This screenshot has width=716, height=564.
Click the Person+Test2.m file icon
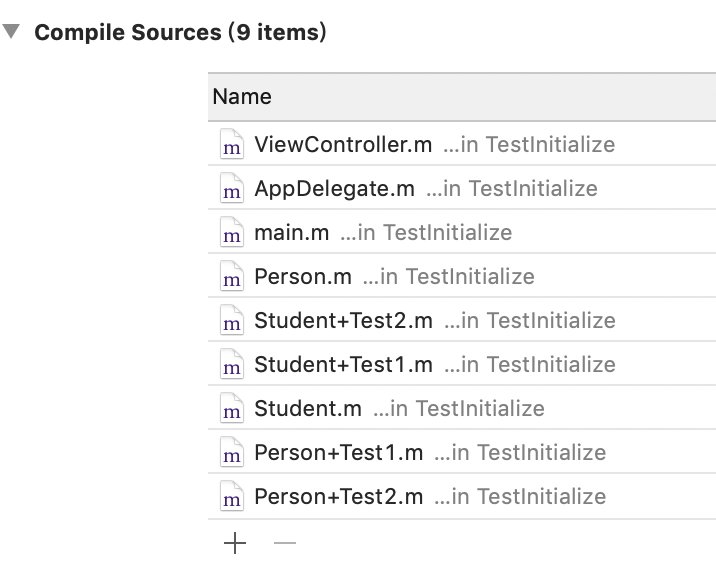(x=232, y=497)
